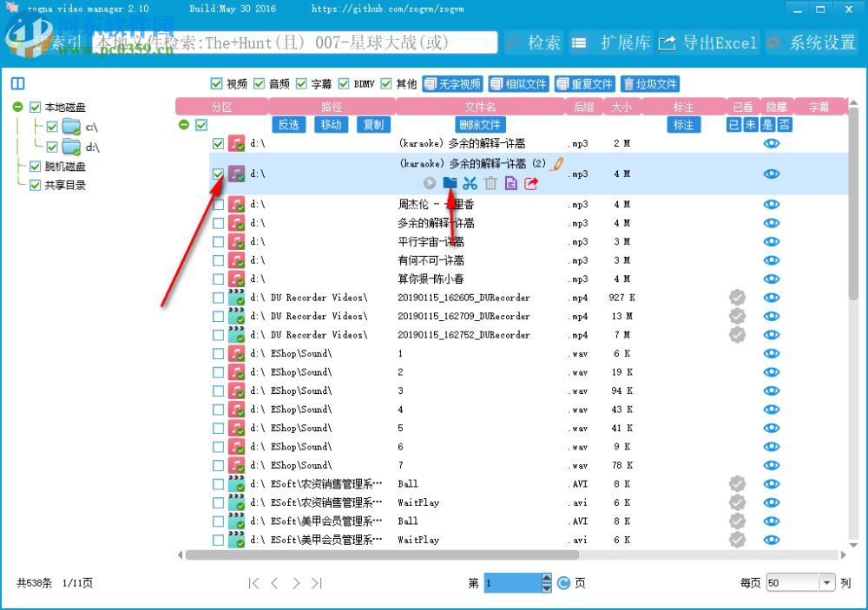Play the selected karaoke mp3 file

pyautogui.click(x=429, y=183)
